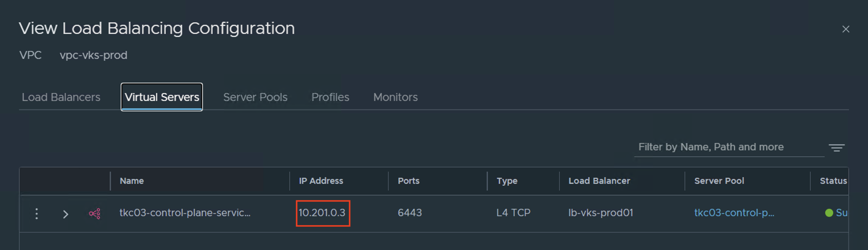The width and height of the screenshot is (868, 250).
Task: Click the pink virtual server icon
Action: tap(95, 213)
